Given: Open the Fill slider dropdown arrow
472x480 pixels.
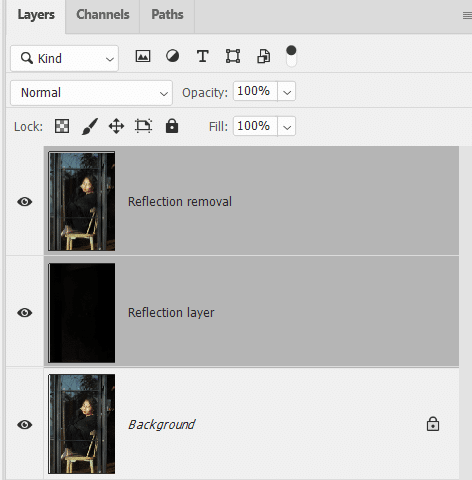Looking at the screenshot, I should pyautogui.click(x=287, y=127).
